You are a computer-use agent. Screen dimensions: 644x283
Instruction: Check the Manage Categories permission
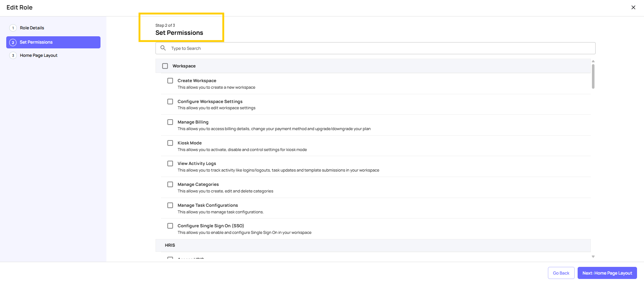click(x=170, y=184)
